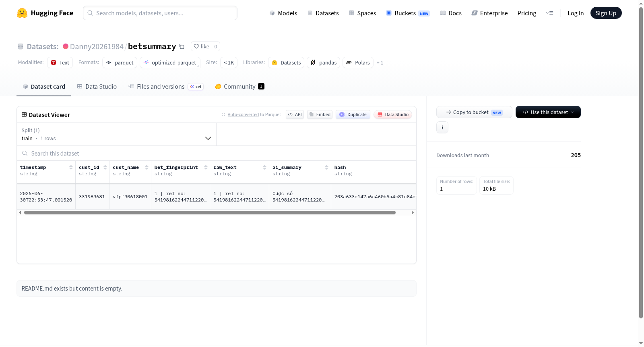
Task: Like the betsummary dataset
Action: [202, 46]
